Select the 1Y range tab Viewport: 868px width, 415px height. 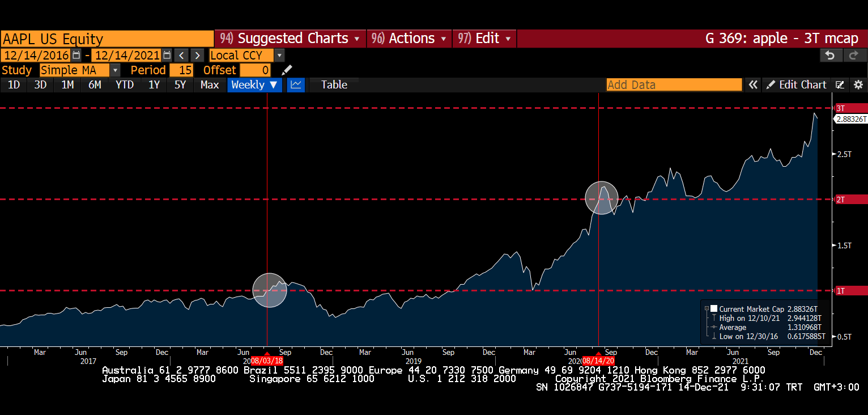(x=154, y=84)
